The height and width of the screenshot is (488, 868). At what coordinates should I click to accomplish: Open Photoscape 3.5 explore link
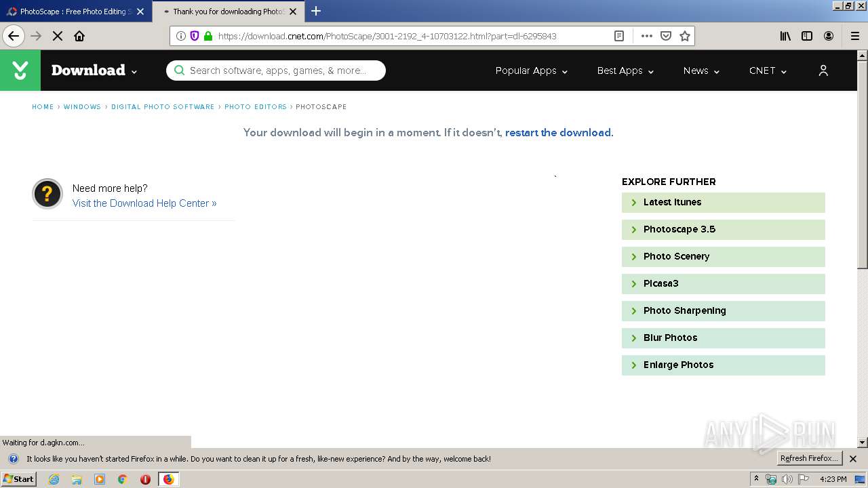pyautogui.click(x=724, y=230)
